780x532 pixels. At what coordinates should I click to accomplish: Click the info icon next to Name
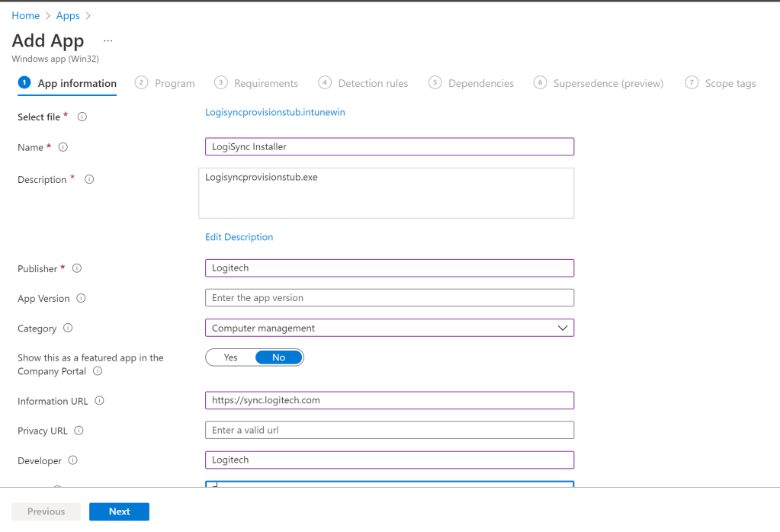click(63, 147)
